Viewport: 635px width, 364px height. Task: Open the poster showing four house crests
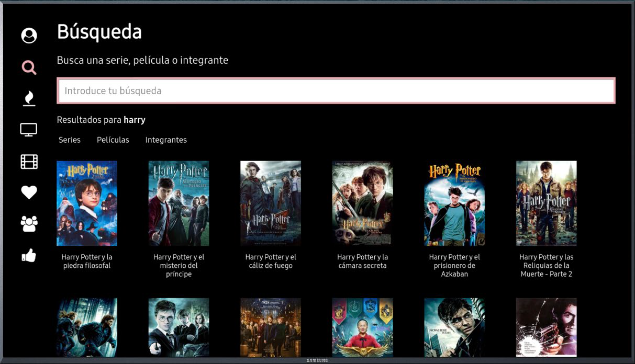tap(363, 327)
